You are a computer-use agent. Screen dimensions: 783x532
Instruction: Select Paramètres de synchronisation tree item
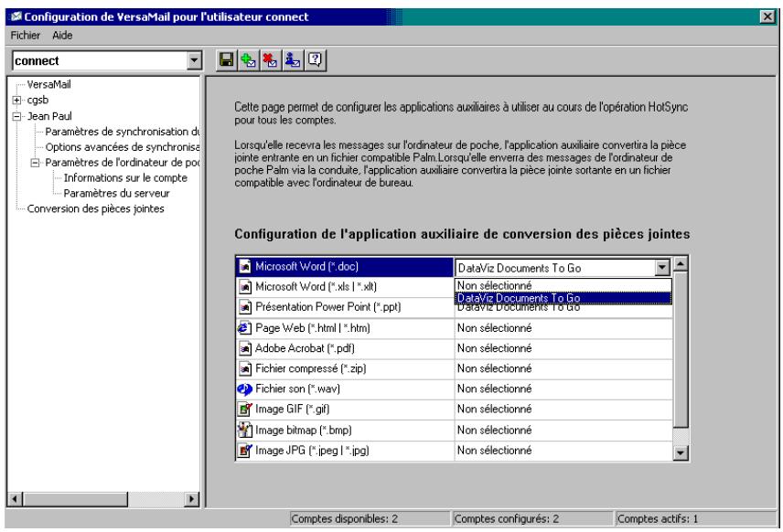pyautogui.click(x=122, y=132)
